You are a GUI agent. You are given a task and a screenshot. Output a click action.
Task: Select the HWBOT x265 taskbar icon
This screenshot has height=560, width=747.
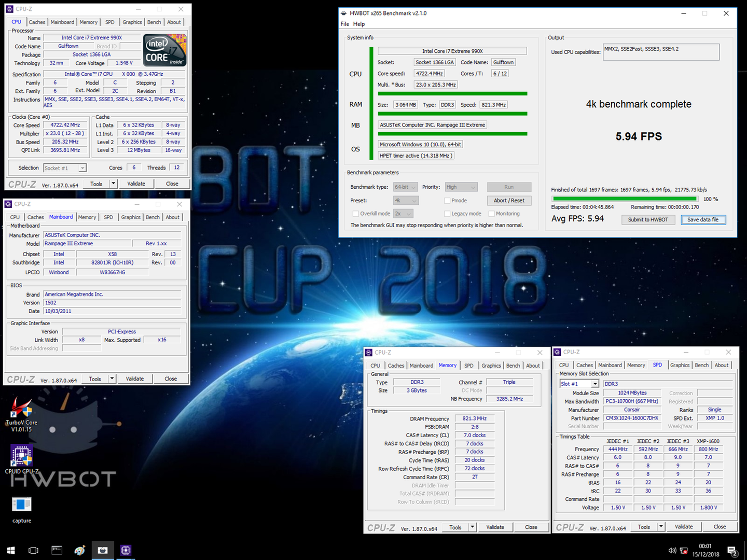103,550
